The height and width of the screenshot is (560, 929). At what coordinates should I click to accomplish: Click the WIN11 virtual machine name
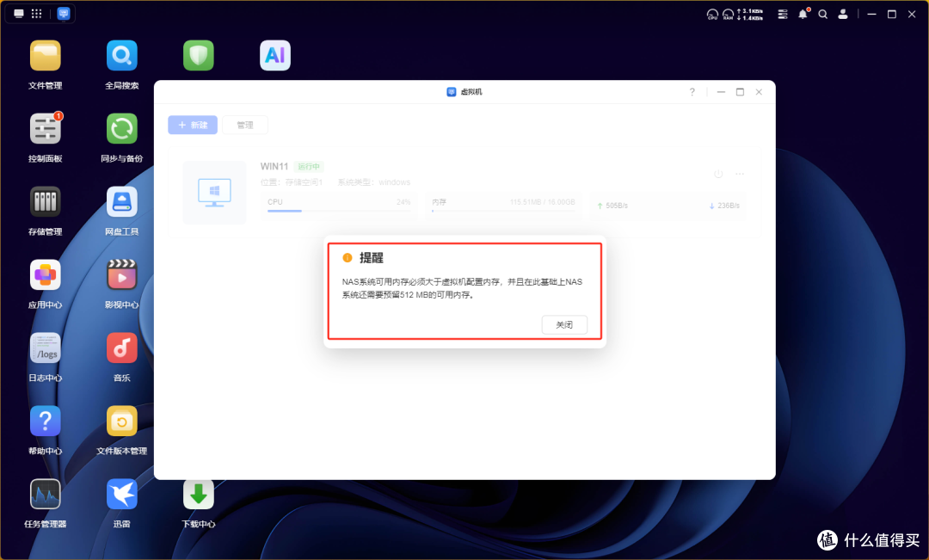click(x=274, y=167)
